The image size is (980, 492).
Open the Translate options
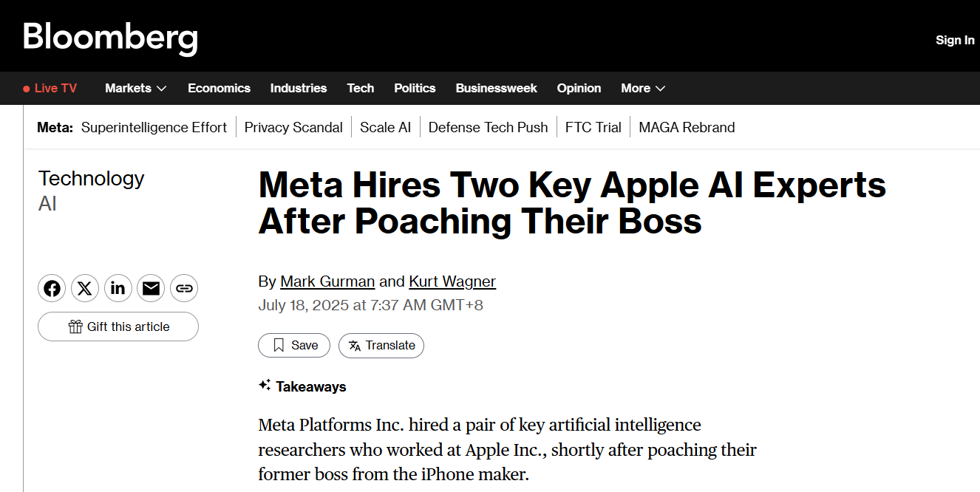[381, 345]
